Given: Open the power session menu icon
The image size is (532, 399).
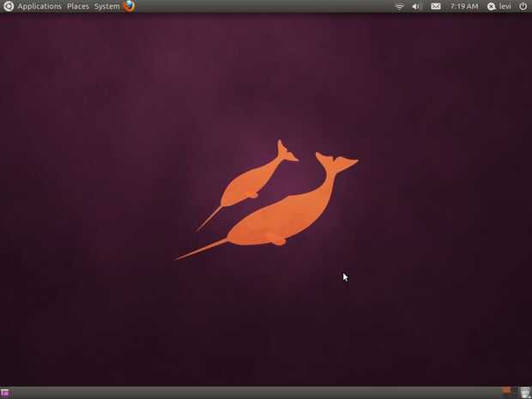Looking at the screenshot, I should coord(523,6).
